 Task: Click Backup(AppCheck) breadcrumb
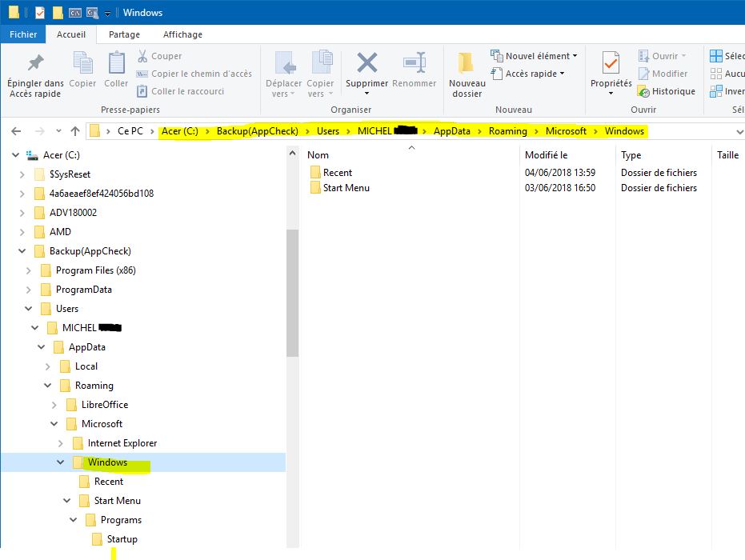tap(258, 131)
